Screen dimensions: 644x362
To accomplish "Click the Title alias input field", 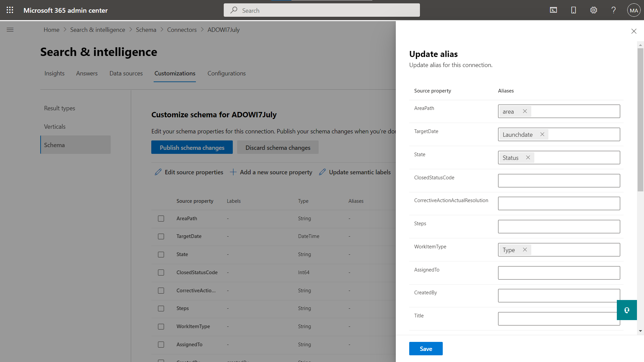I will [x=558, y=318].
